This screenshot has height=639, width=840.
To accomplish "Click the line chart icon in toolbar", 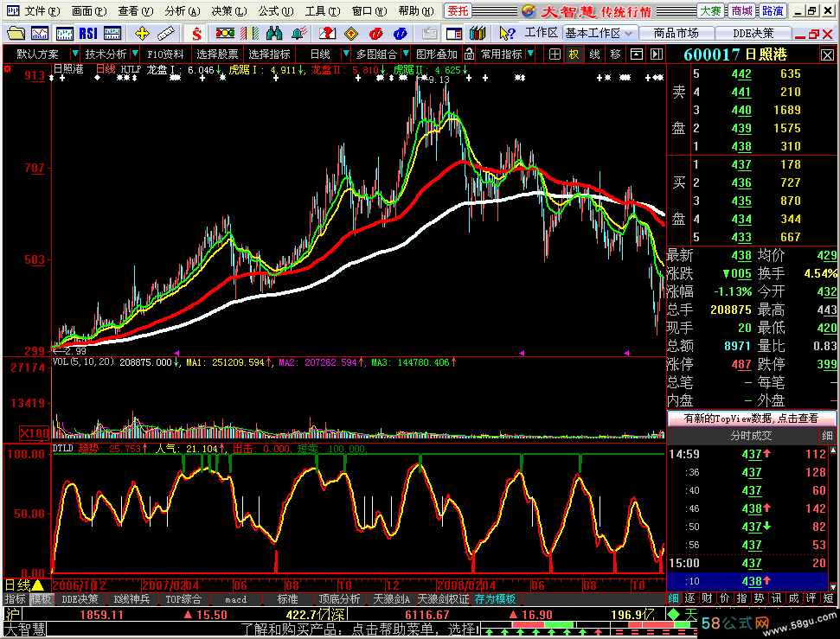I will [40, 33].
